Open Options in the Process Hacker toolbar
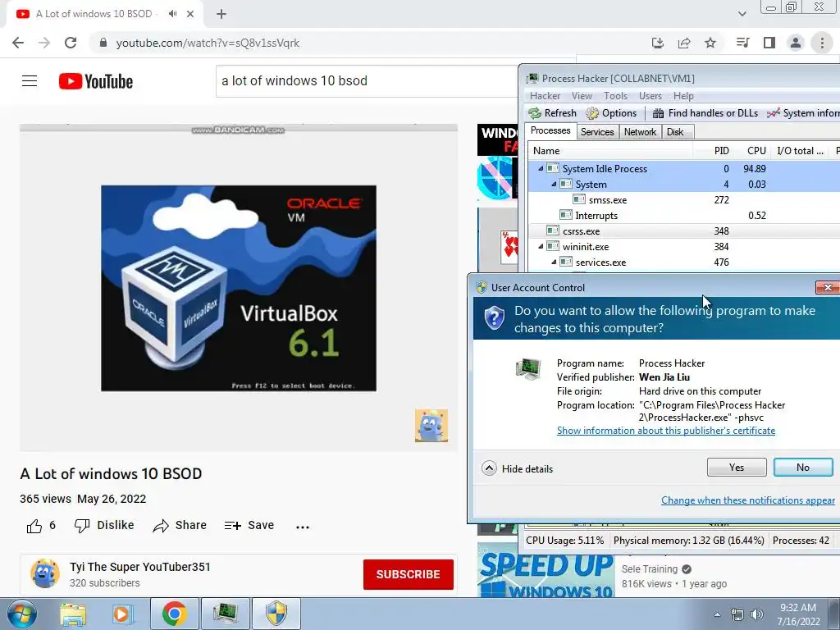Screen dimensions: 840x630 (x=611, y=113)
